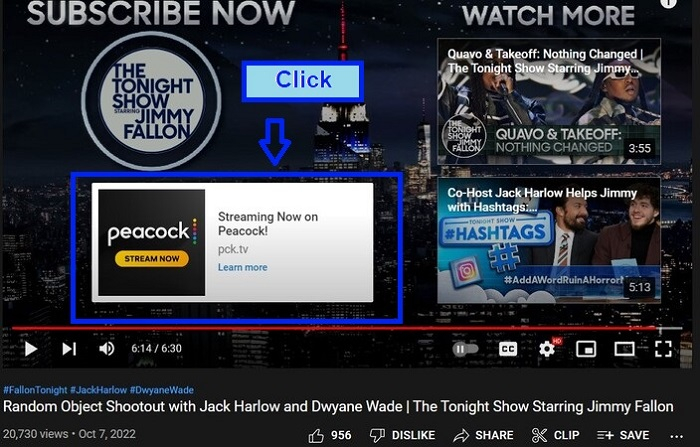Image resolution: width=700 pixels, height=447 pixels.
Task: Create a clip of the video
Action: (556, 435)
